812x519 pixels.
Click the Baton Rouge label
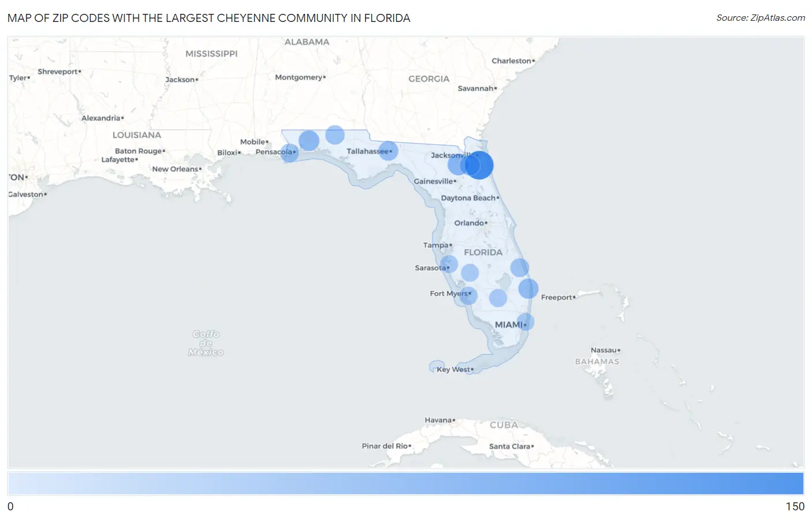coord(139,151)
